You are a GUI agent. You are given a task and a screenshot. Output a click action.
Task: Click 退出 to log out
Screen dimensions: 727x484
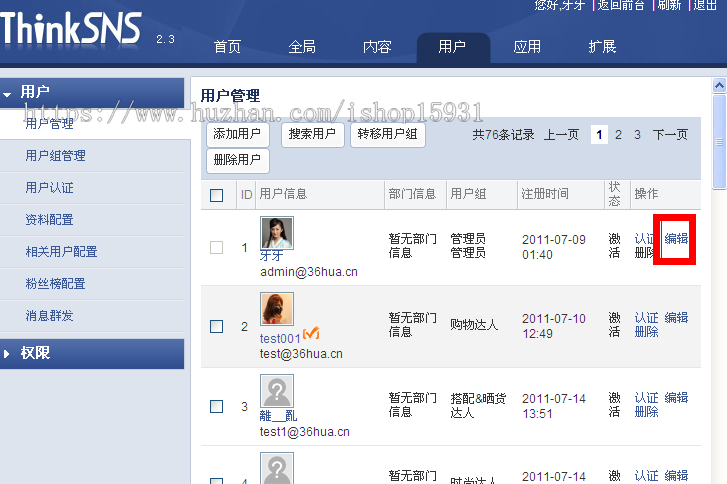pyautogui.click(x=705, y=5)
